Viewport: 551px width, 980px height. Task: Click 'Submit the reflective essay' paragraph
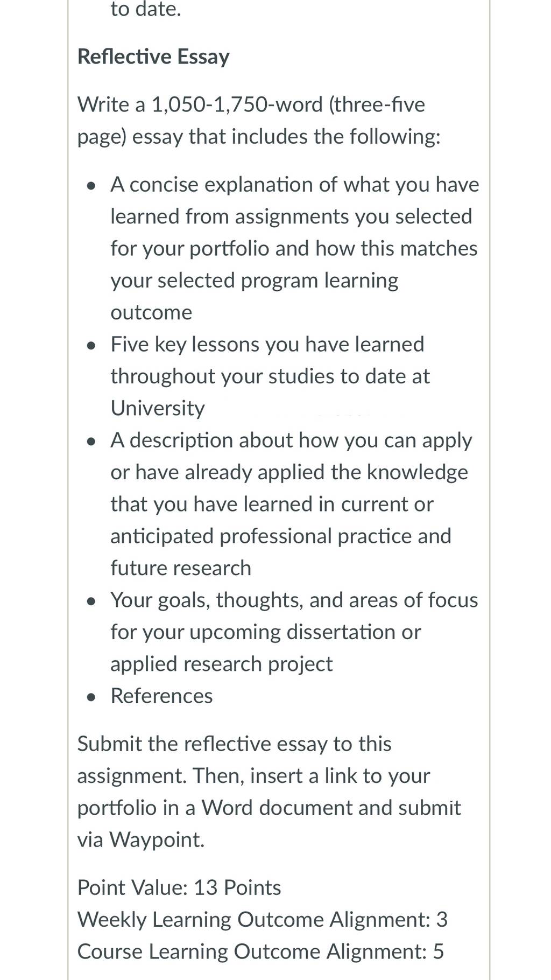point(269,792)
